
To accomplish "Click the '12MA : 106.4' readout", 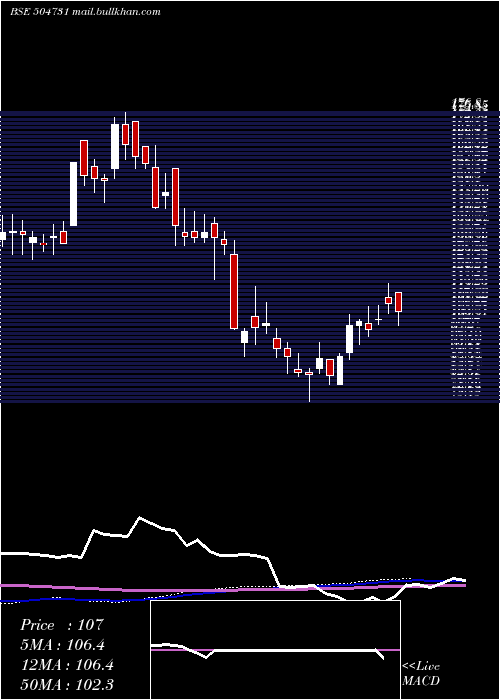I will tap(67, 665).
